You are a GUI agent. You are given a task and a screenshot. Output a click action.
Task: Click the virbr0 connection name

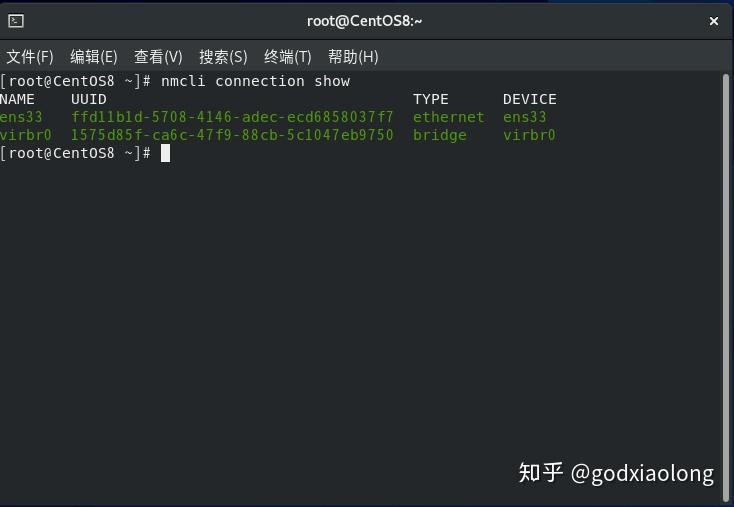[25, 135]
